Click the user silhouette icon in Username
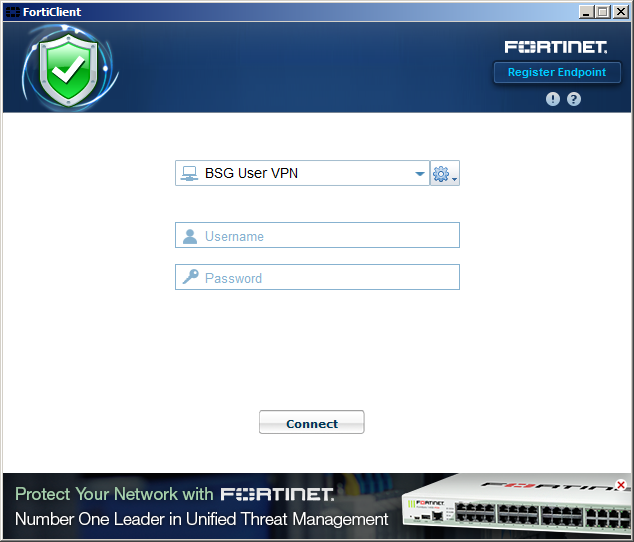The image size is (634, 542). coord(190,237)
